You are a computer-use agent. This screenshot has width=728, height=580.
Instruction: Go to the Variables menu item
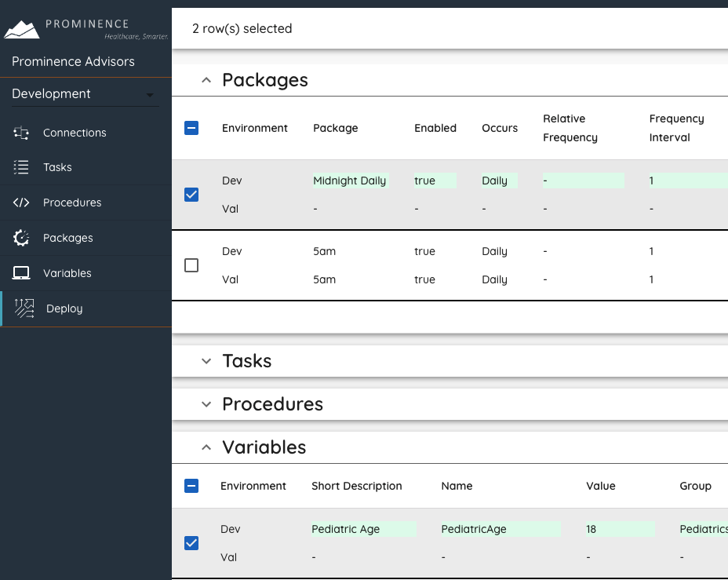67,273
